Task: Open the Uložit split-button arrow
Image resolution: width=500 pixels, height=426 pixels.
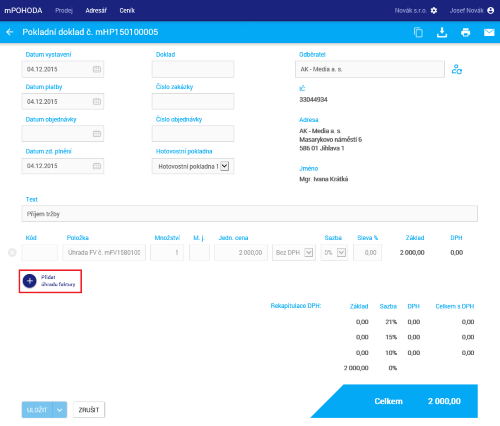Action: [x=60, y=410]
